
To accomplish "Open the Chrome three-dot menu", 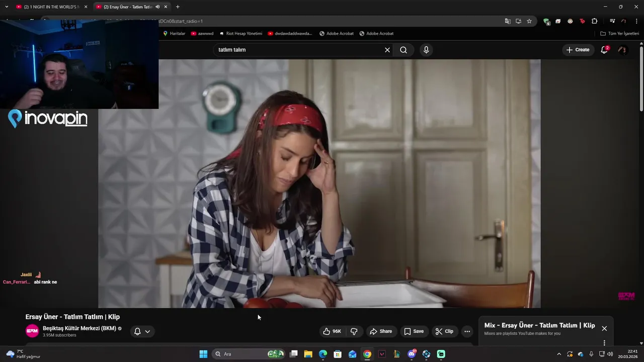I will tap(636, 21).
